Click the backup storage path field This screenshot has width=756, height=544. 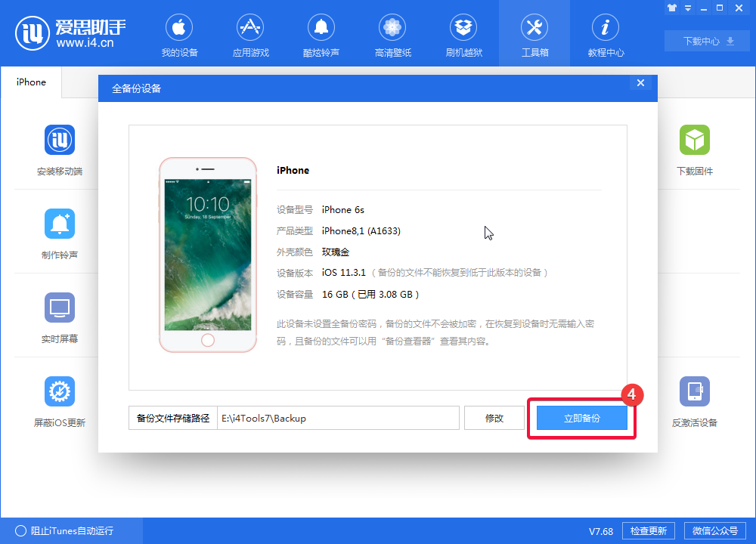click(339, 417)
